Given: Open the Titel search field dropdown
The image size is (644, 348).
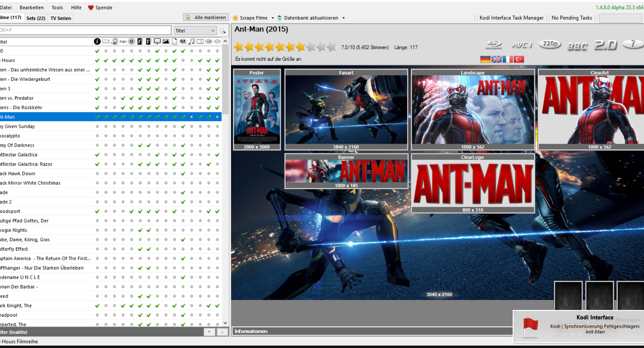Looking at the screenshot, I should (213, 31).
